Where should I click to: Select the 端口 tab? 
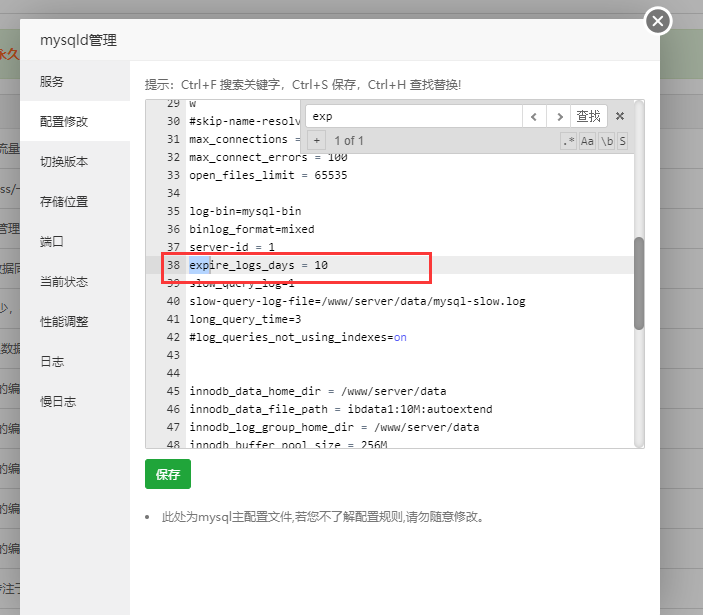coord(52,241)
